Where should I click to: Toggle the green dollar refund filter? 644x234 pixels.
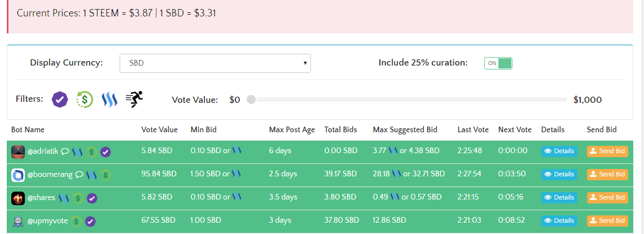[x=85, y=99]
